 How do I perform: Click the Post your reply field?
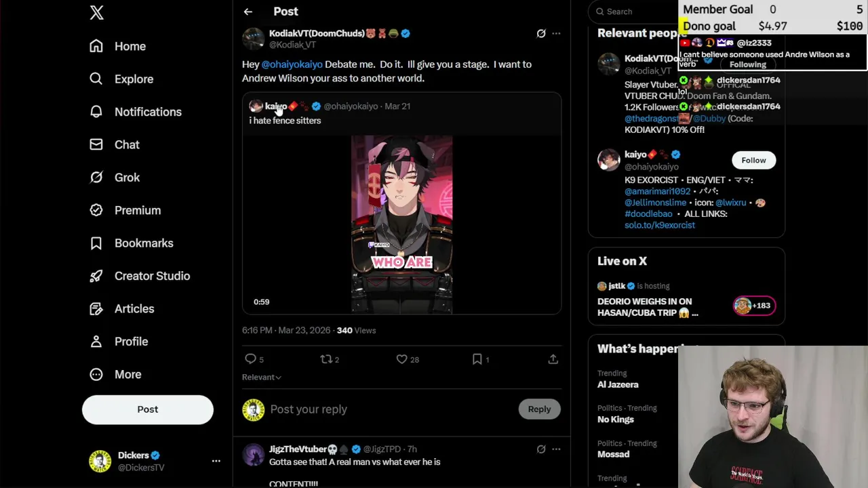tap(387, 409)
